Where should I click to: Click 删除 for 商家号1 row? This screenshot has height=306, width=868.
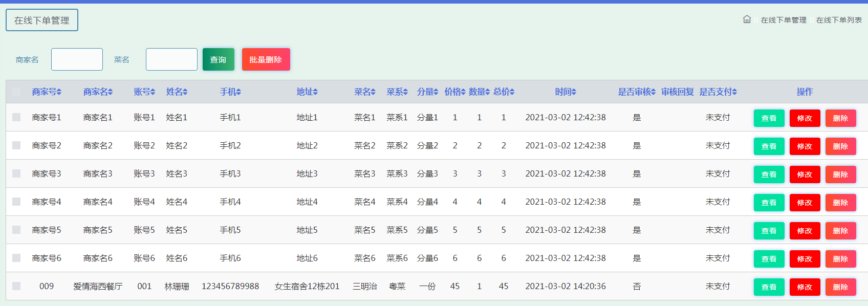coord(841,118)
